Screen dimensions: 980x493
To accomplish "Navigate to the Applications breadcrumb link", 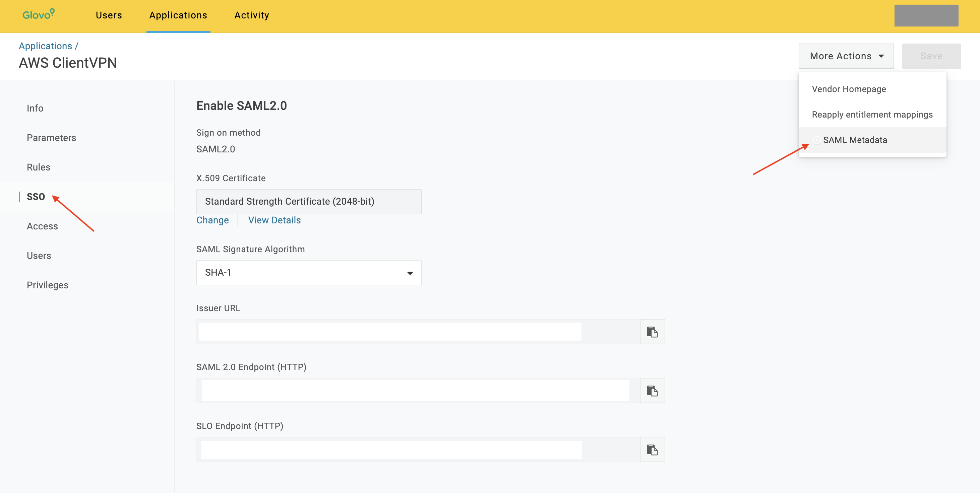I will tap(45, 46).
